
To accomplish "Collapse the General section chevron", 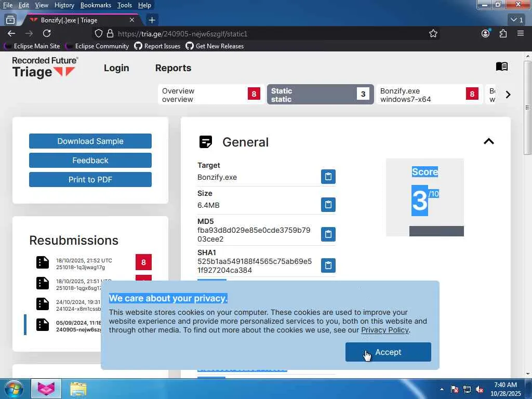I will (488, 141).
